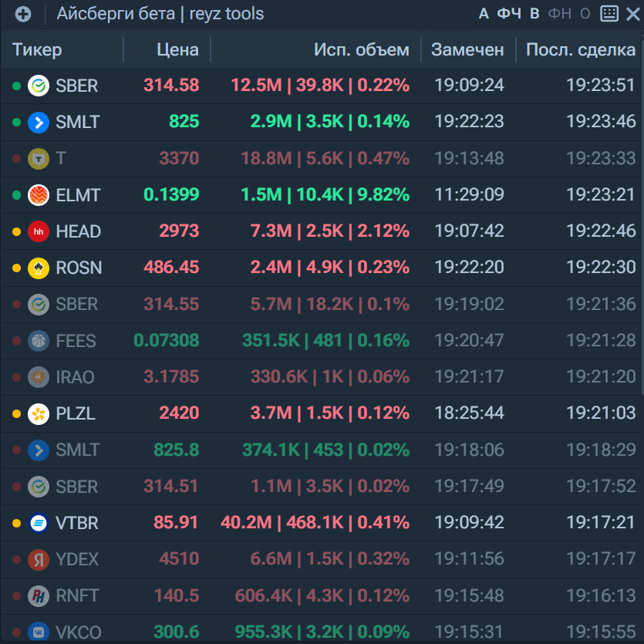The image size is (644, 644).
Task: Select ticker text RNFT
Action: coord(77,595)
